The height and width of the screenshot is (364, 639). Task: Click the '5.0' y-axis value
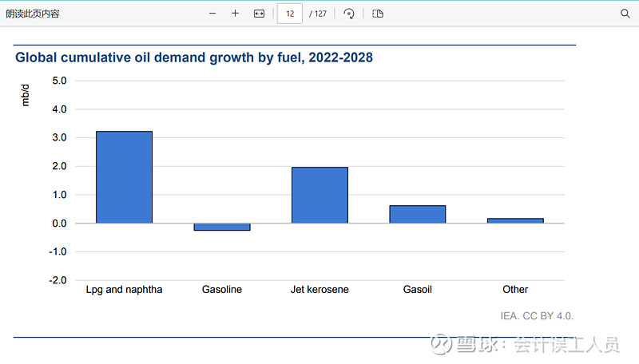[x=59, y=81]
